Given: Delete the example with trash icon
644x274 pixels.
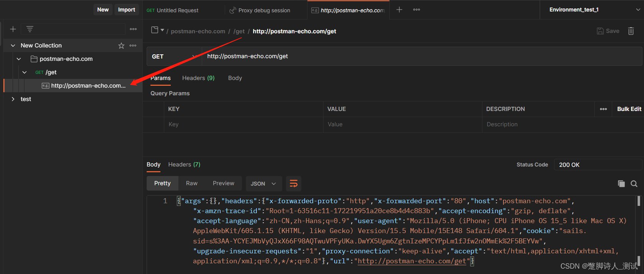Looking at the screenshot, I should point(631,31).
